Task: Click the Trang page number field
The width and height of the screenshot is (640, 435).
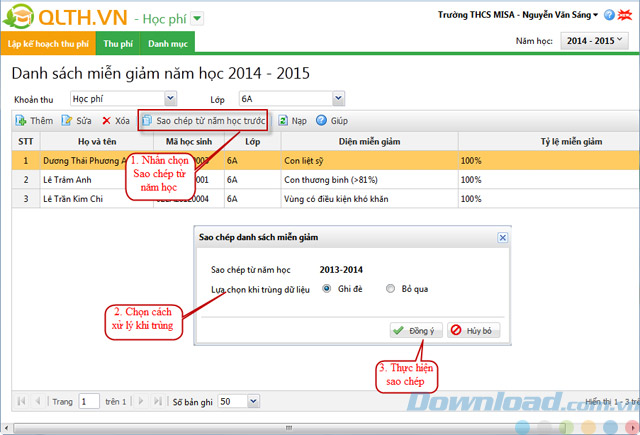Action: pyautogui.click(x=89, y=401)
